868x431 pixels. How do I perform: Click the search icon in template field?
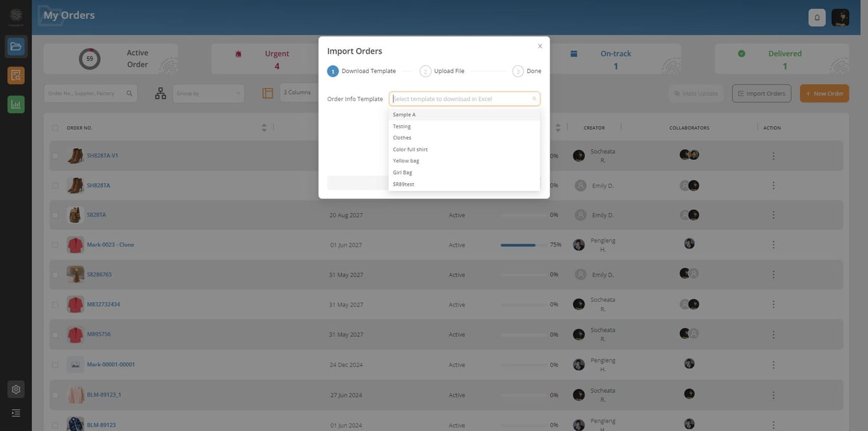pos(534,99)
